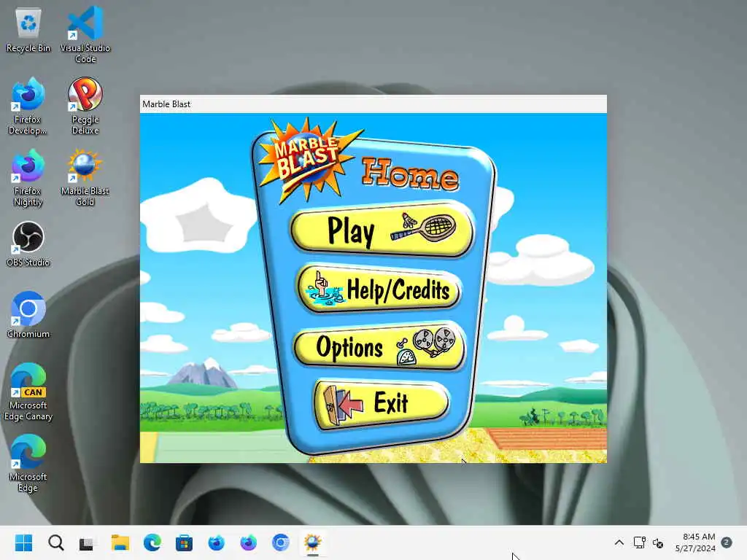747x560 pixels.
Task: Select the Chromium desktop shortcut
Action: tap(28, 315)
